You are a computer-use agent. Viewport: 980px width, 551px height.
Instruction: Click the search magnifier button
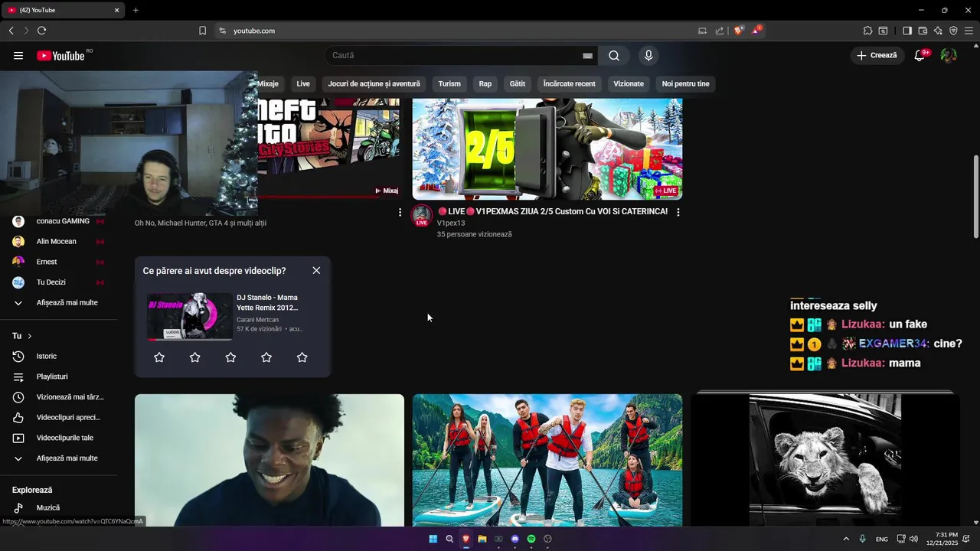(614, 55)
